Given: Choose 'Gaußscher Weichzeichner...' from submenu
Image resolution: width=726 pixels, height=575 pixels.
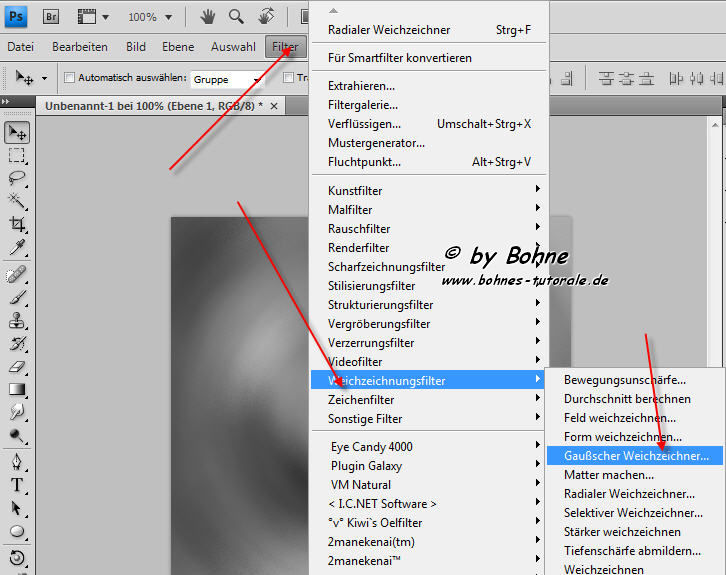Looking at the screenshot, I should [x=636, y=456].
